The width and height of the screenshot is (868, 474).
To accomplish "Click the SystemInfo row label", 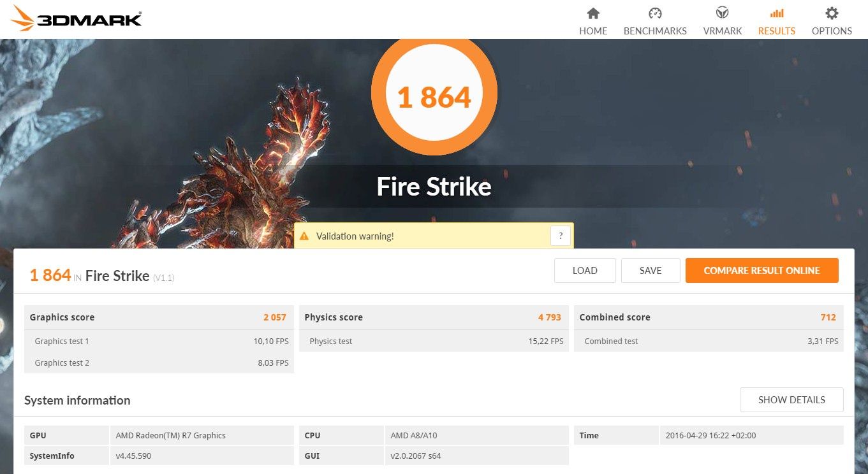I will [52, 456].
